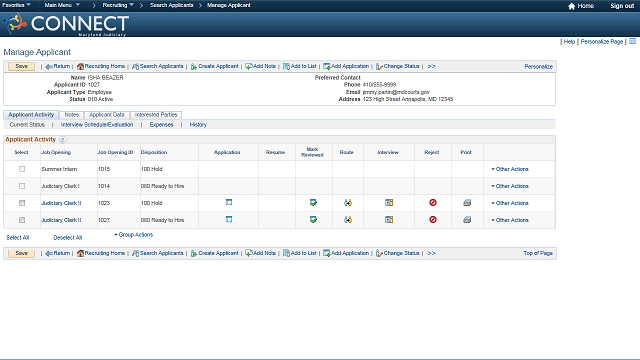Click Print icon in the 1027 row
Image resolution: width=640 pixels, height=360 pixels.
pyautogui.click(x=467, y=220)
